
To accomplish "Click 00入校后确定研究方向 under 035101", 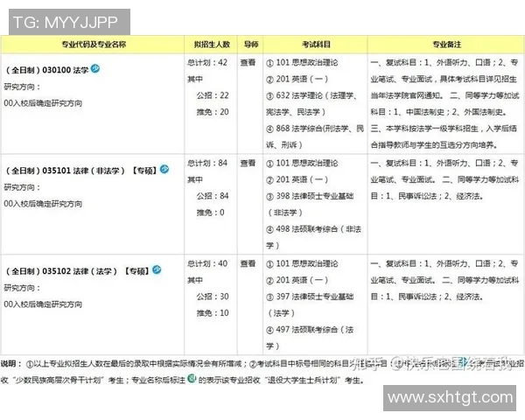I will 43,204.
